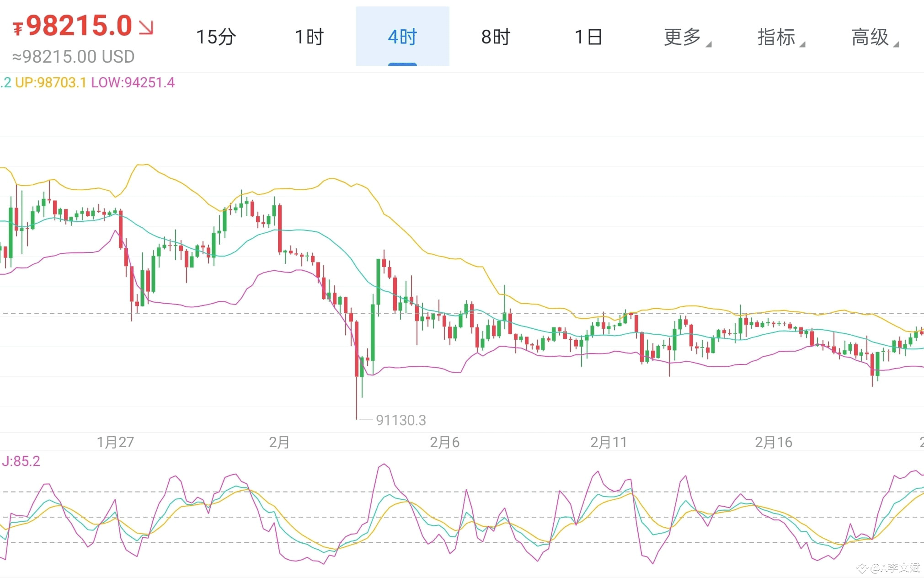
Task: Switch chart to 8时 interval
Action: click(496, 37)
